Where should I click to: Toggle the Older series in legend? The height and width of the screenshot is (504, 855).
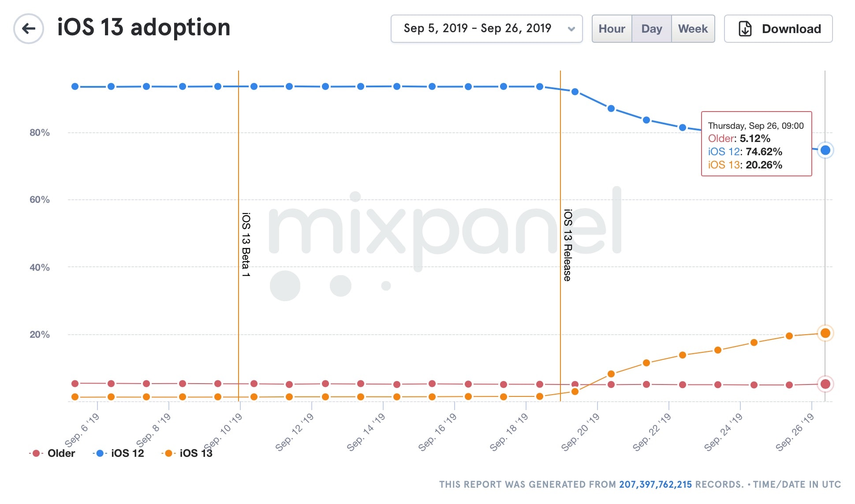click(x=61, y=453)
